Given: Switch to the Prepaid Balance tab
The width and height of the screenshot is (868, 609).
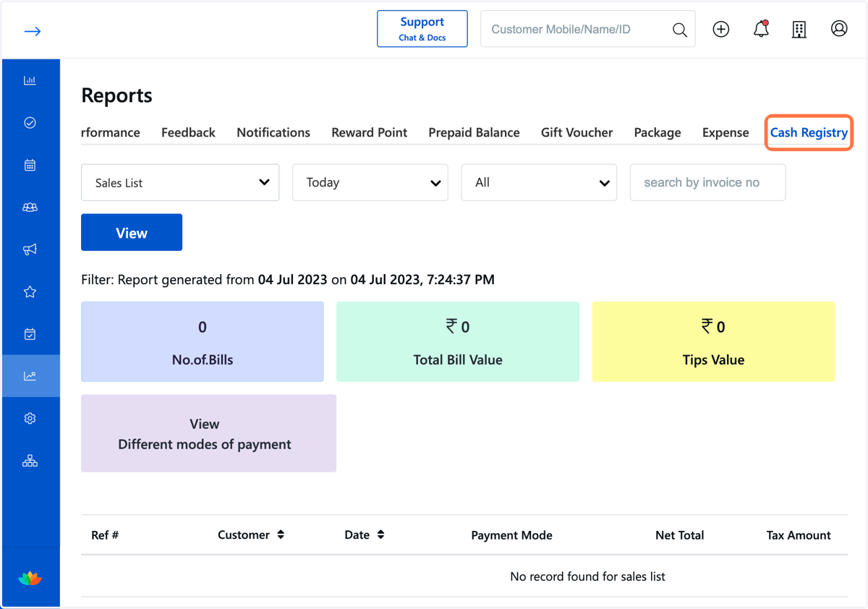Looking at the screenshot, I should [x=474, y=132].
